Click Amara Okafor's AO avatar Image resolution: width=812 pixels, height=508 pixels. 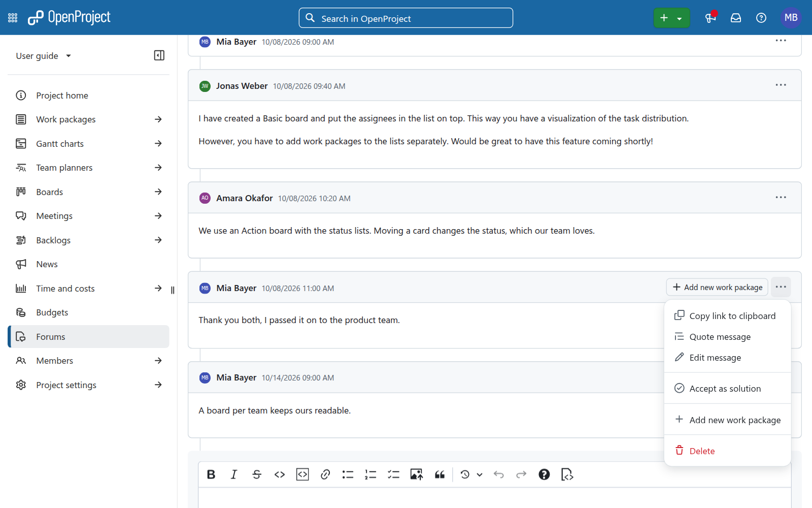pyautogui.click(x=205, y=198)
